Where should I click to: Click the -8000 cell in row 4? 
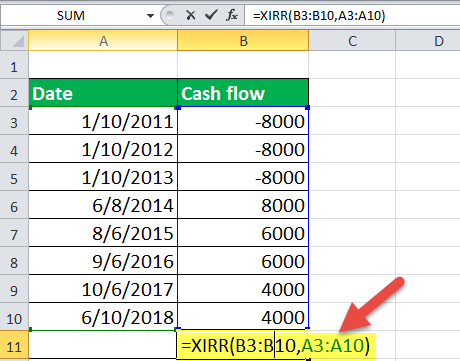(243, 149)
